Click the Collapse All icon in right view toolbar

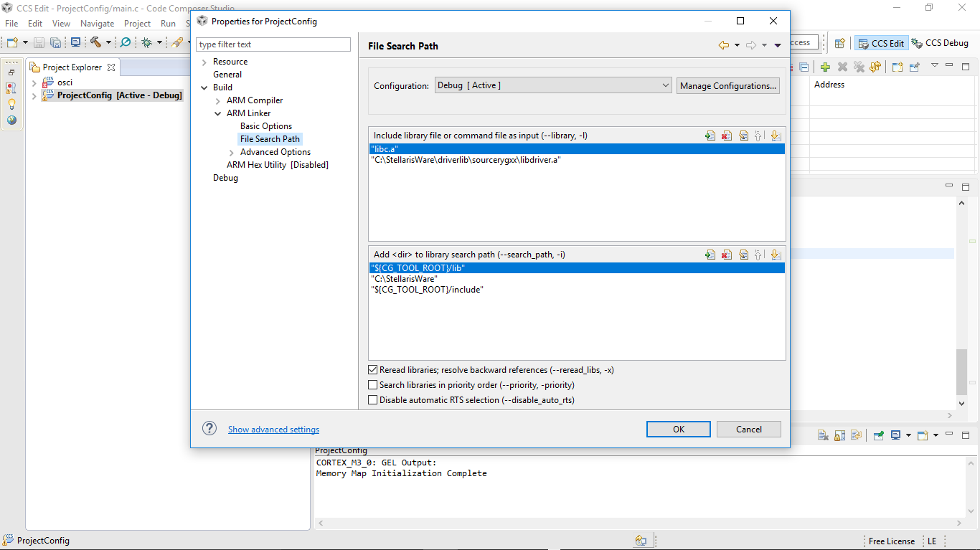tap(804, 67)
